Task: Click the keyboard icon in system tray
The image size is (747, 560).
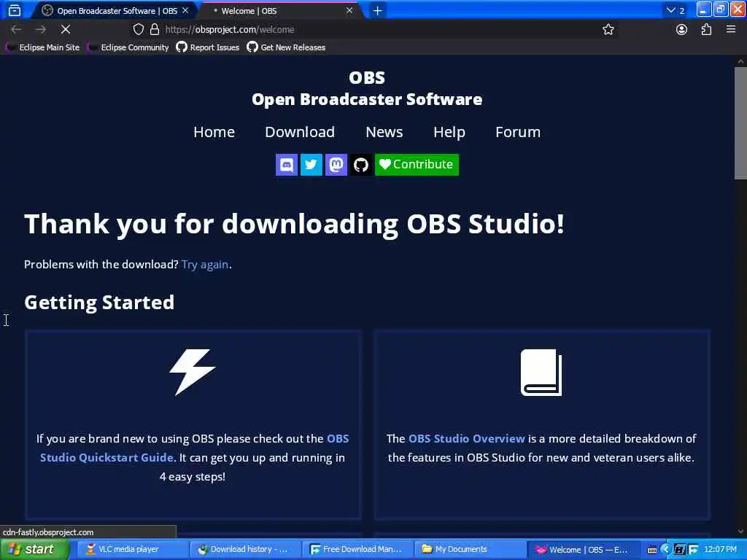Action: tap(651, 550)
